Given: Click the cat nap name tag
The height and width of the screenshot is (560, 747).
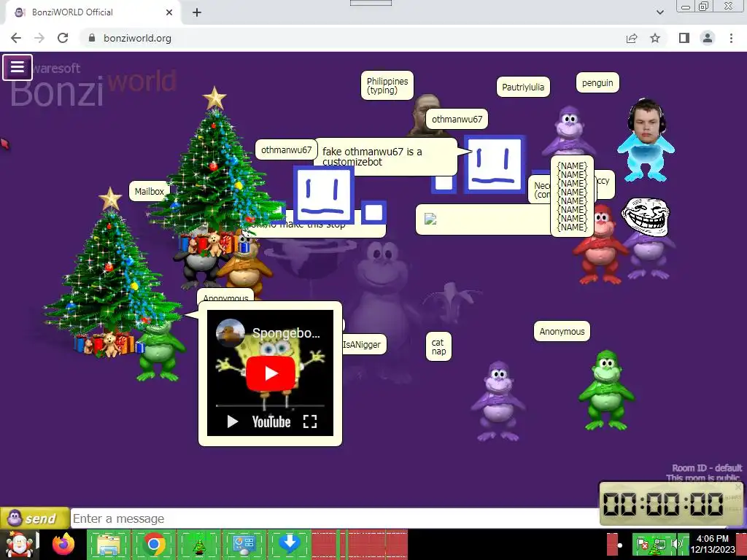Looking at the screenshot, I should pos(438,346).
